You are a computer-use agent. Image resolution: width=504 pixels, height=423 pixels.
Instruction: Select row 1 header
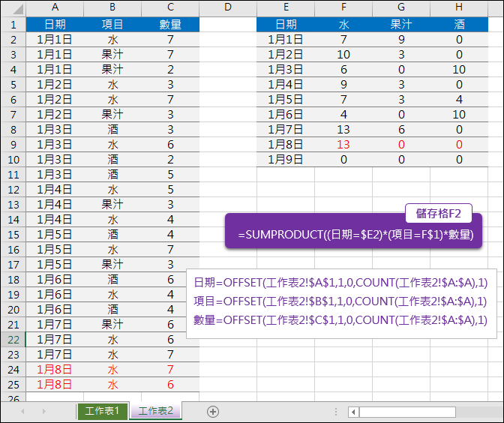(x=13, y=25)
